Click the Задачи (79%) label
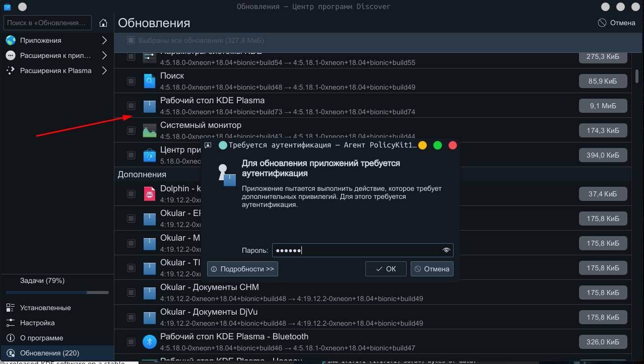The height and width of the screenshot is (364, 644). [42, 280]
